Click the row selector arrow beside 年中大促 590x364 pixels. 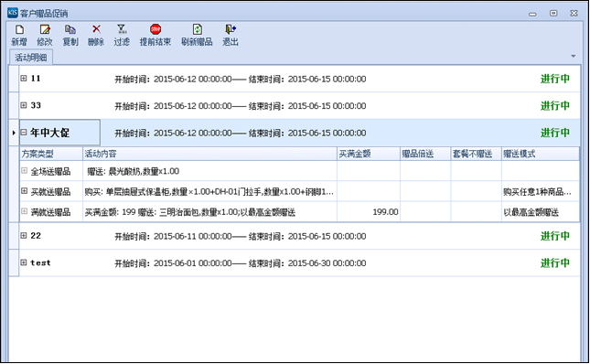pyautogui.click(x=14, y=133)
